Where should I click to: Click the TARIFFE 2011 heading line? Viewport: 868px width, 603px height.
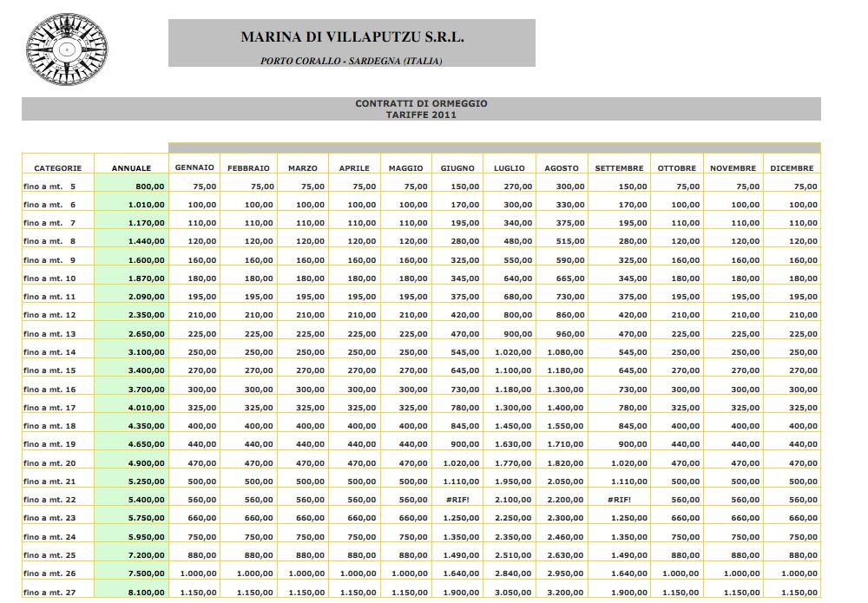421,115
